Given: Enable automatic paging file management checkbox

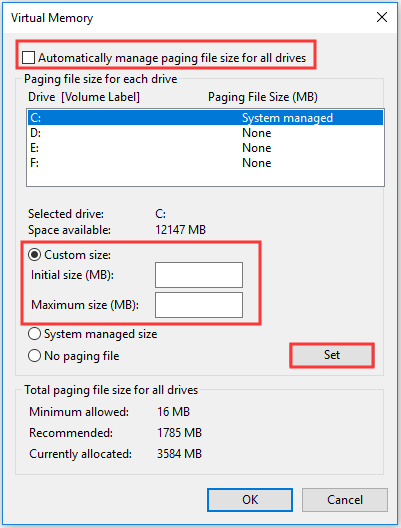Looking at the screenshot, I should tap(28, 57).
